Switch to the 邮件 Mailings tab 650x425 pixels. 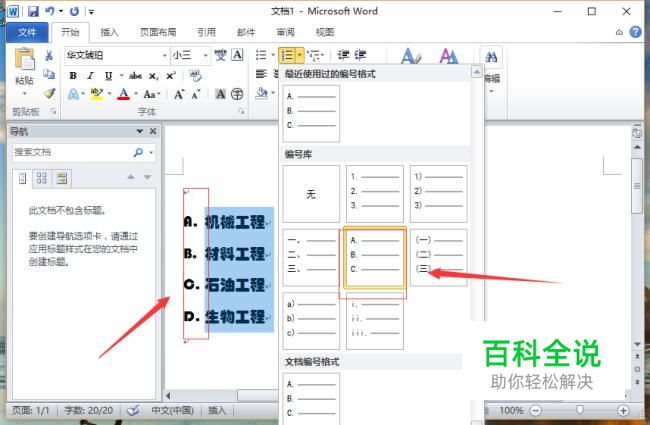pyautogui.click(x=246, y=32)
